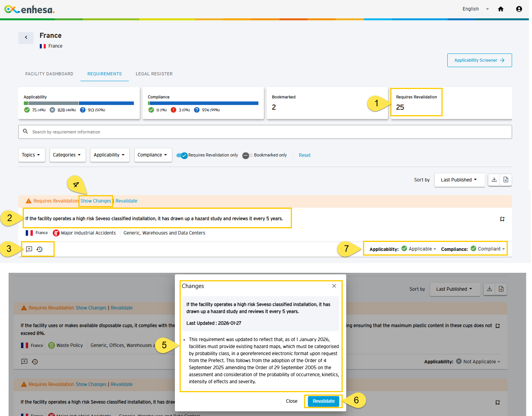Click the file export icon beside download
This screenshot has height=416, width=532.
[506, 180]
